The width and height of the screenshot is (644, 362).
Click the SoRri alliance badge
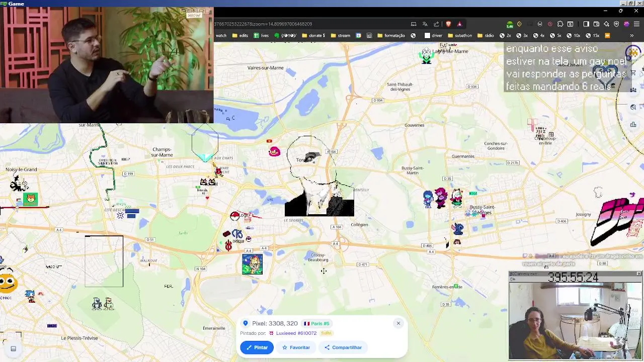(326, 333)
